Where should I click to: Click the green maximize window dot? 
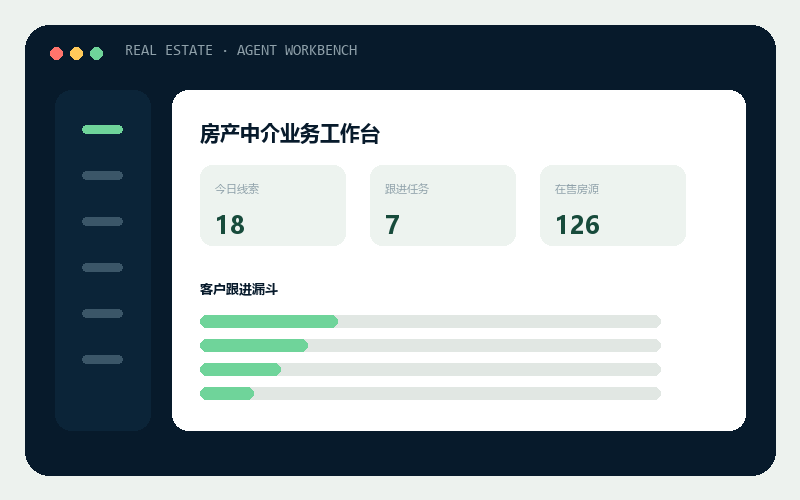(x=96, y=53)
